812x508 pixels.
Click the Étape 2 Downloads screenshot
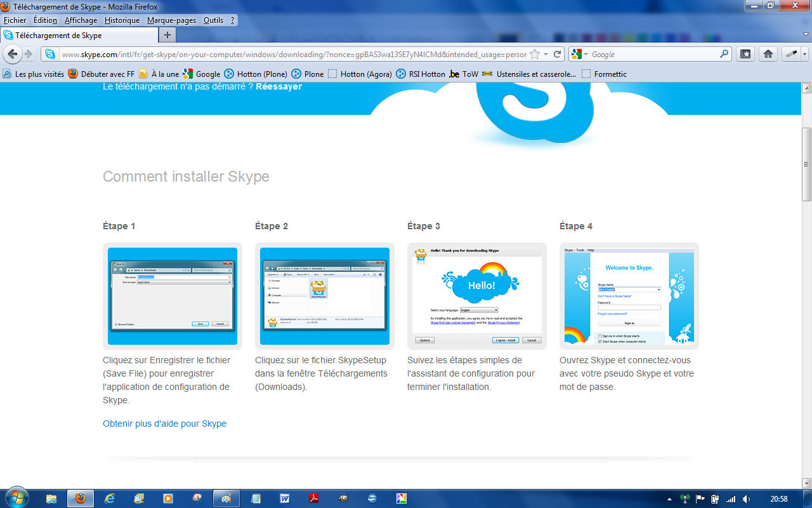click(x=325, y=296)
